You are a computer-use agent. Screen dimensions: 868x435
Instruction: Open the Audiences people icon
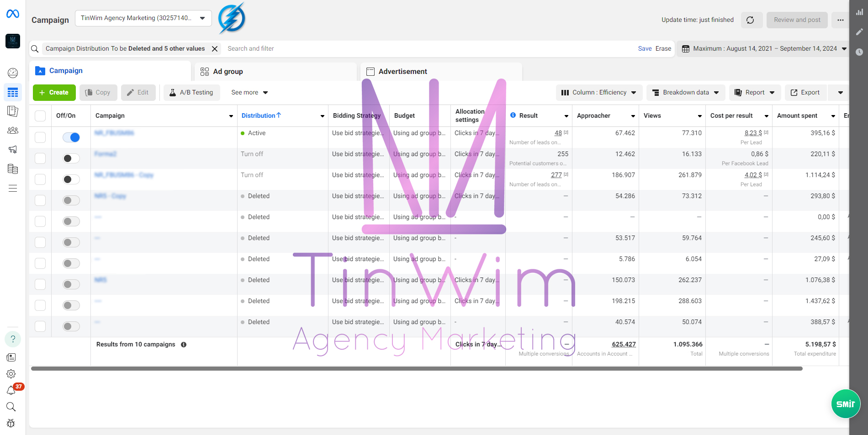[x=13, y=131]
